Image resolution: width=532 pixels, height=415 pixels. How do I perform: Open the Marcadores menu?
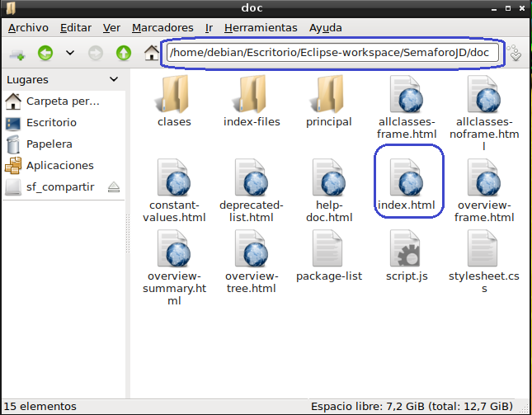tap(162, 28)
